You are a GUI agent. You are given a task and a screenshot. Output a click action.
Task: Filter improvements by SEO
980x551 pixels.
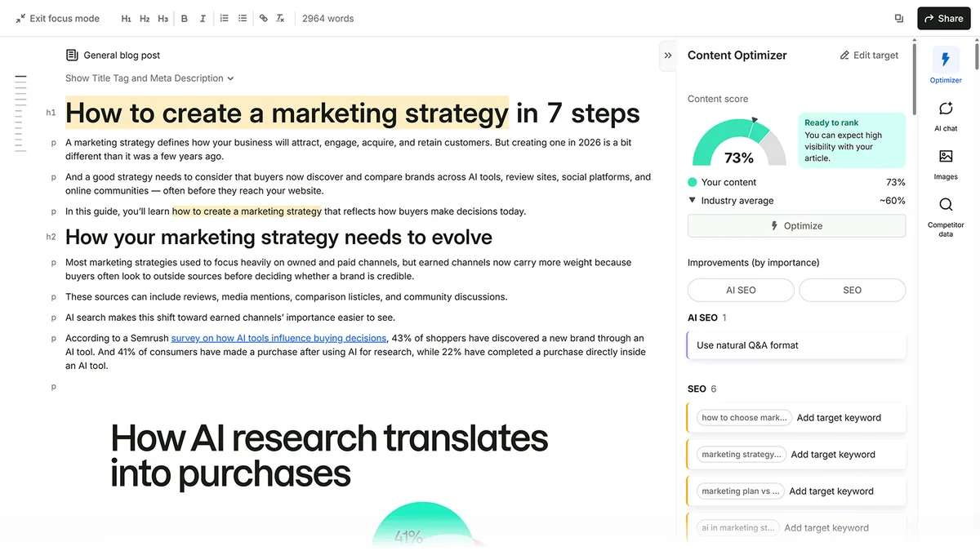click(852, 290)
